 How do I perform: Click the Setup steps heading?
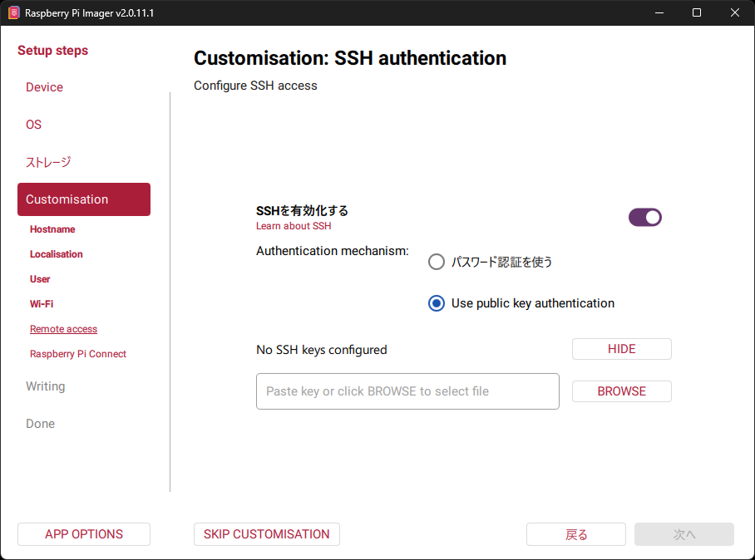tap(53, 51)
